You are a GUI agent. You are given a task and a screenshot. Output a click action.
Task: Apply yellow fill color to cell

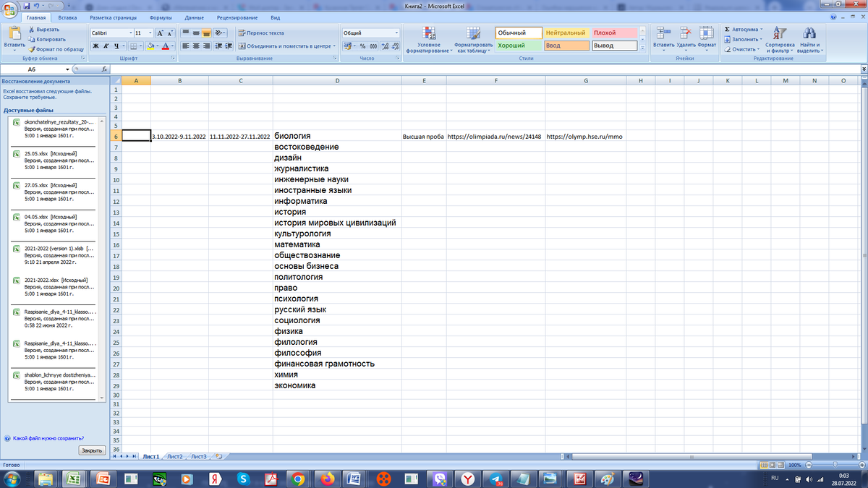click(x=150, y=46)
